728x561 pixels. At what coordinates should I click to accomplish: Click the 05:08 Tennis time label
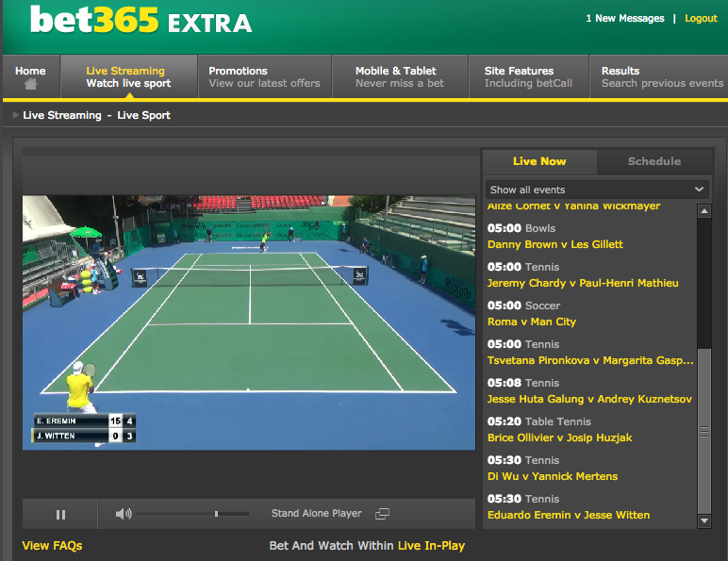coord(523,383)
